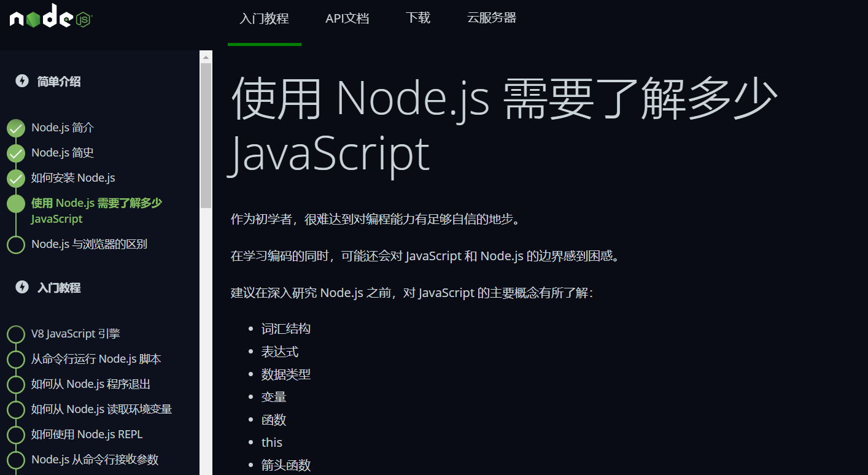Click the 简单介绍 section heading

coord(59,82)
